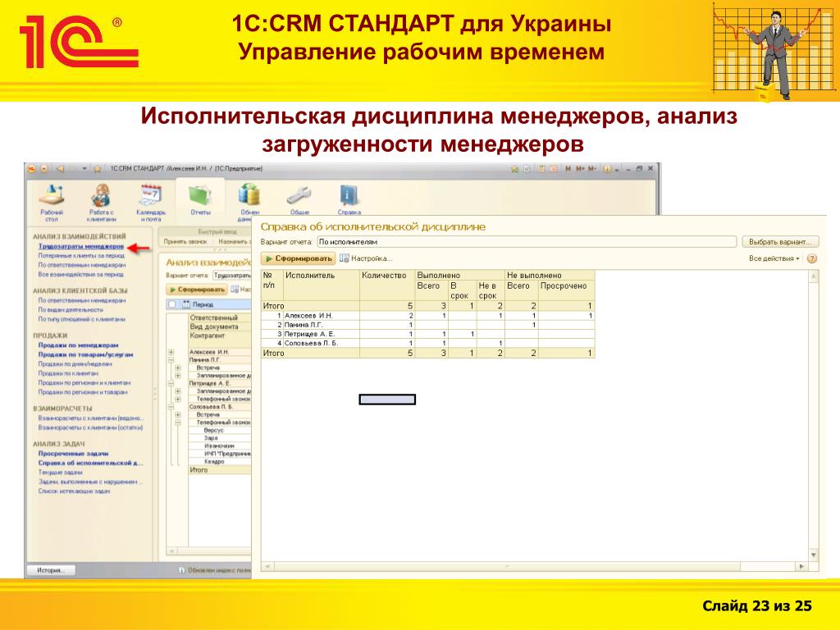Click the Просрочено column header
This screenshot has width=840, height=630.
tap(566, 290)
